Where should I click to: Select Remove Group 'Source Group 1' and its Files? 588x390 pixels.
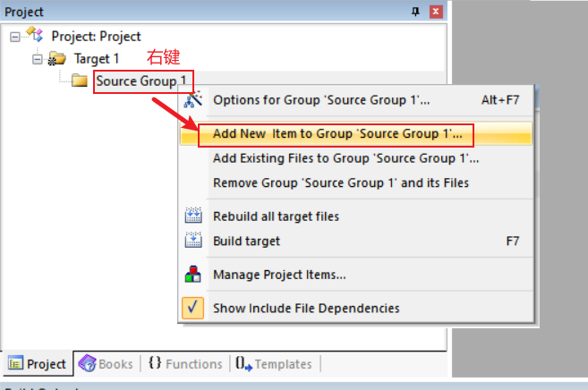click(340, 182)
